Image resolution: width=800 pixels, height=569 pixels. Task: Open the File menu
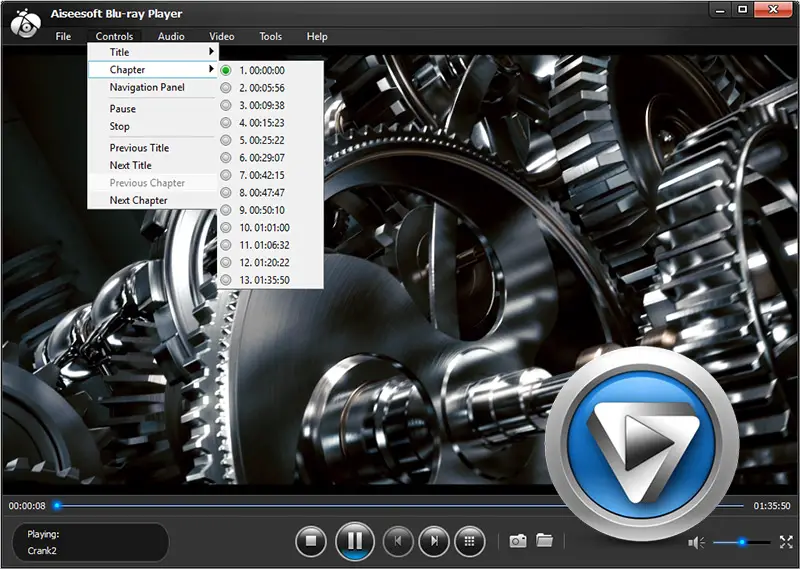63,36
